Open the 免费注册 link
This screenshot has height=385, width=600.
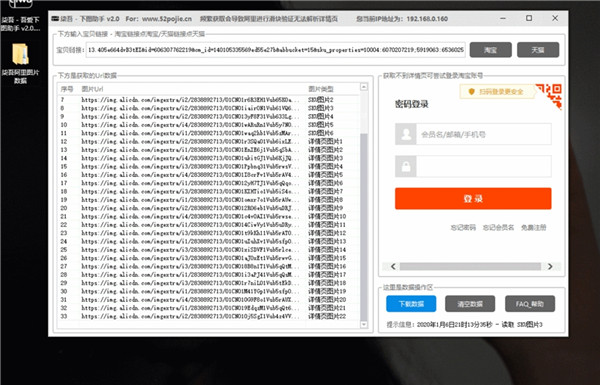tap(533, 228)
